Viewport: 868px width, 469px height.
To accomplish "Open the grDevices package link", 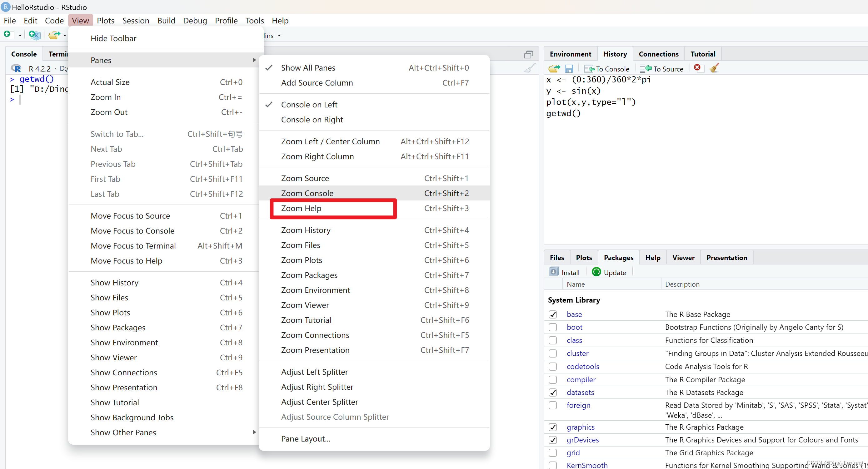I will tap(583, 440).
